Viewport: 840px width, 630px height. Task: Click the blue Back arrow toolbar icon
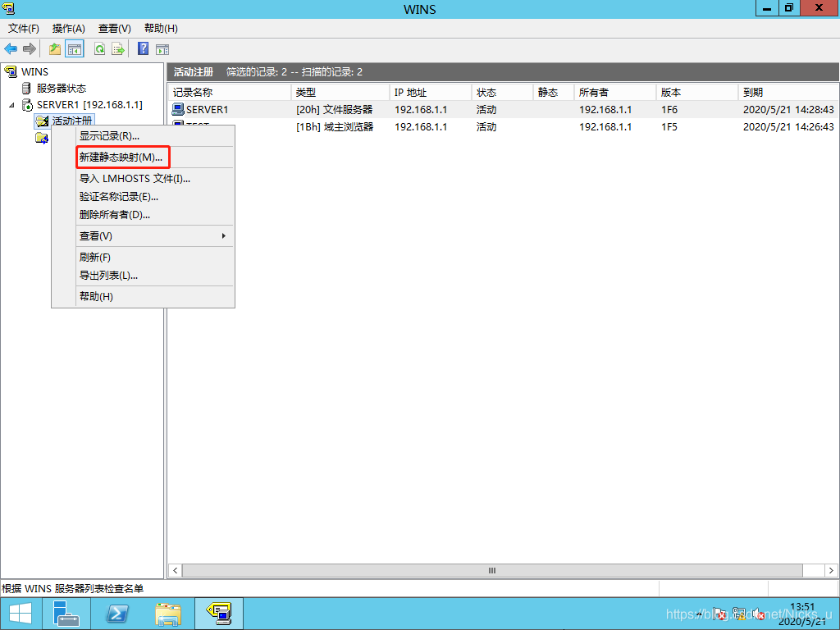[11, 49]
